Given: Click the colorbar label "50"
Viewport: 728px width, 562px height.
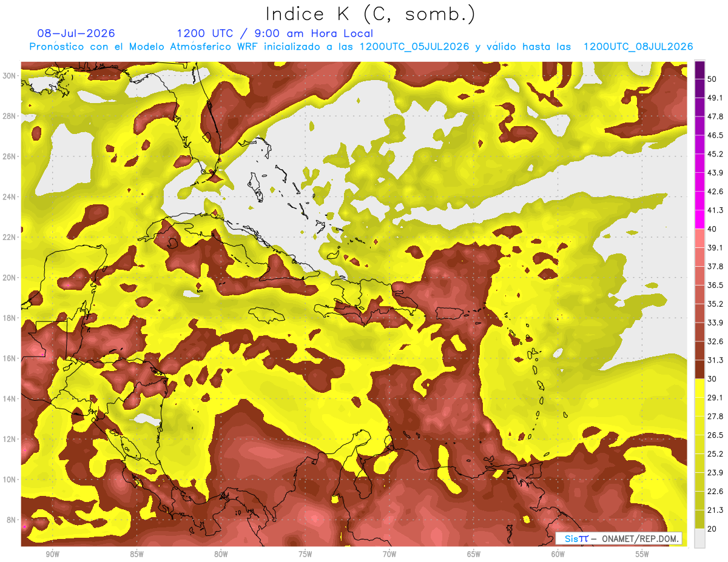Looking at the screenshot, I should coord(713,79).
